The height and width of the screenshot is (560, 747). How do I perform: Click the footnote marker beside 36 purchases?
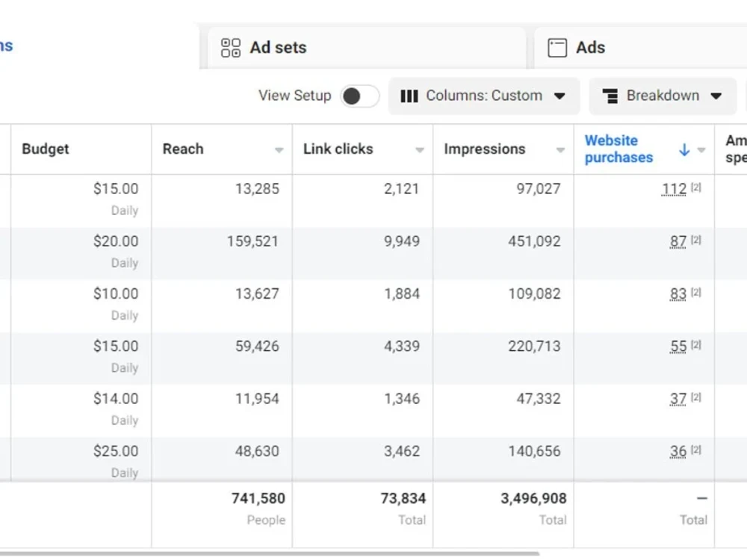pos(696,449)
